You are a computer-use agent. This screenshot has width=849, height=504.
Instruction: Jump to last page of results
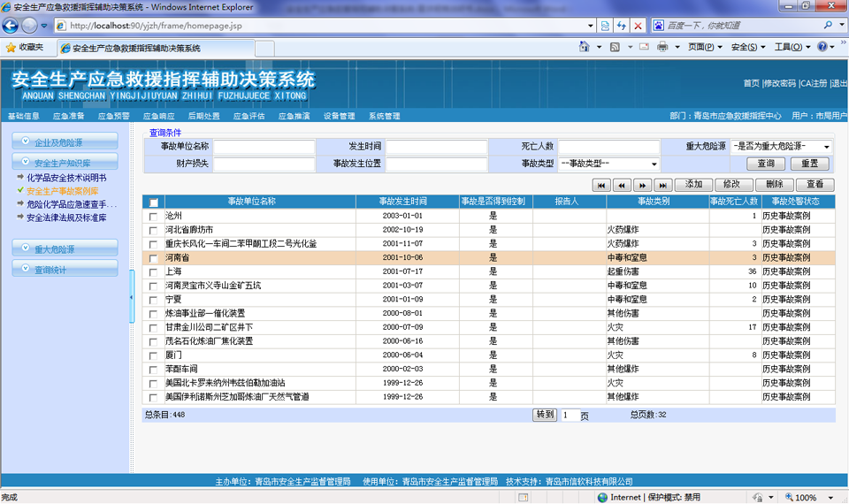point(663,185)
